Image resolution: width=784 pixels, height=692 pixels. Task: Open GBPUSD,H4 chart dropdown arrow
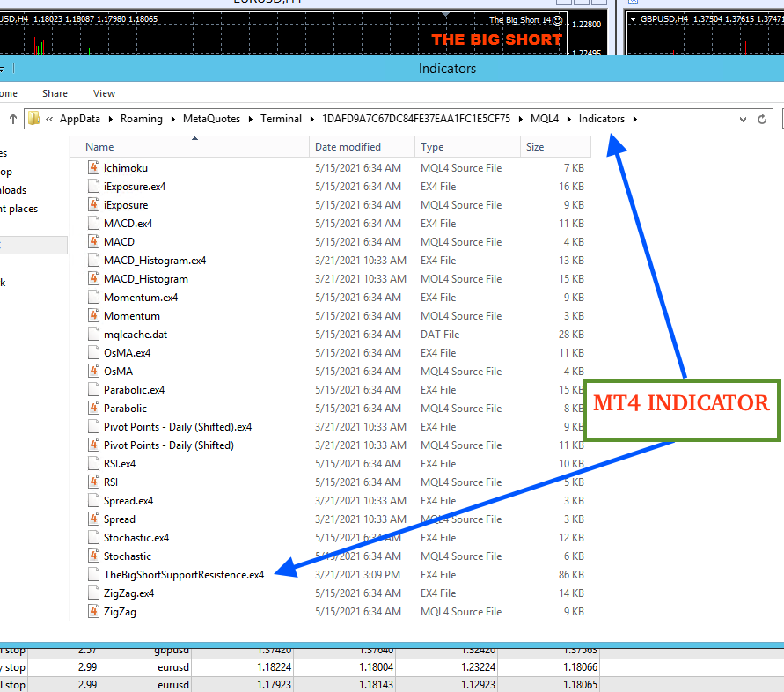[633, 19]
